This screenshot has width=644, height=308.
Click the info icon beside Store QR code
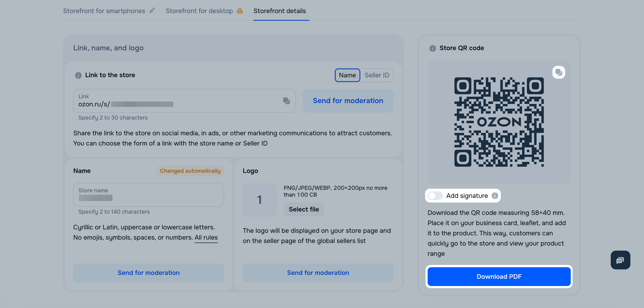[432, 48]
